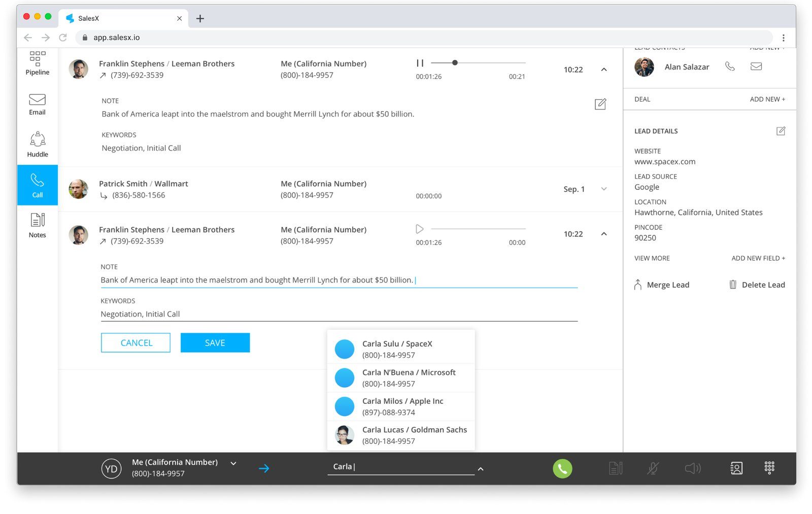Cancel the note editing
This screenshot has height=514, width=812.
pos(136,343)
